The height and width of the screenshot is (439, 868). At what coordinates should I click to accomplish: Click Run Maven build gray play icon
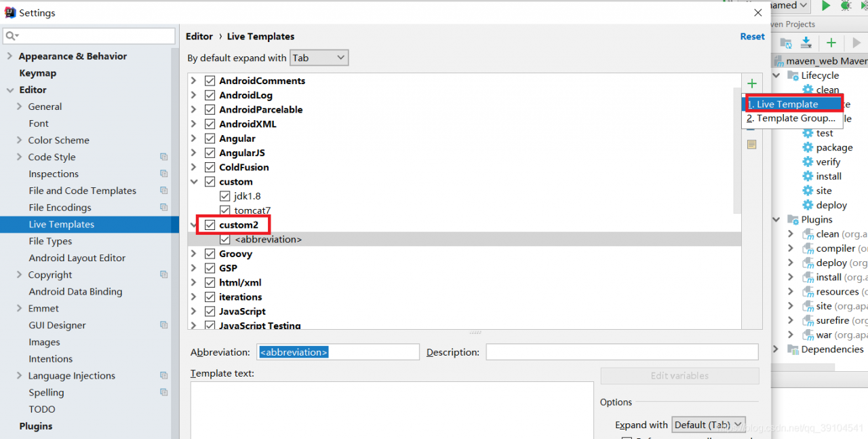coord(856,43)
